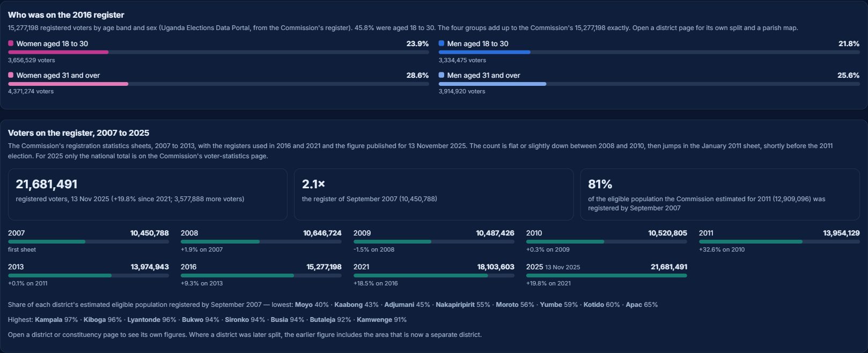Image resolution: width=868 pixels, height=353 pixels.
Task: Click the Kaabong district name
Action: (349, 305)
